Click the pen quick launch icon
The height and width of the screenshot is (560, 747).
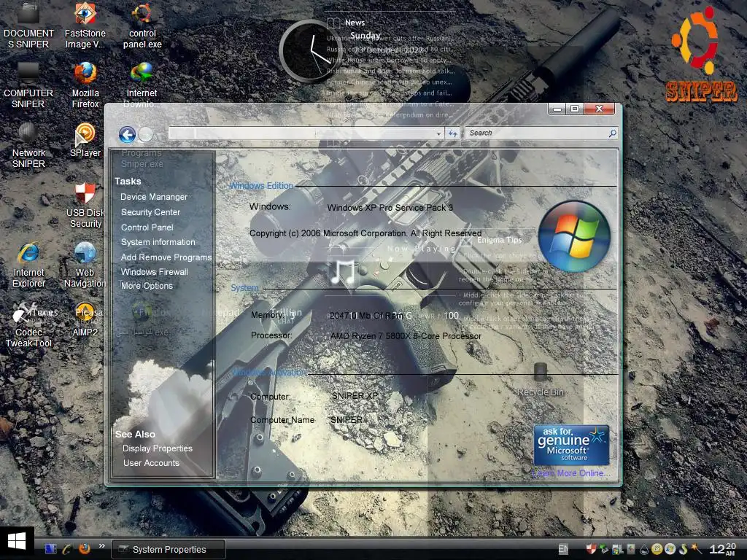(x=67, y=548)
